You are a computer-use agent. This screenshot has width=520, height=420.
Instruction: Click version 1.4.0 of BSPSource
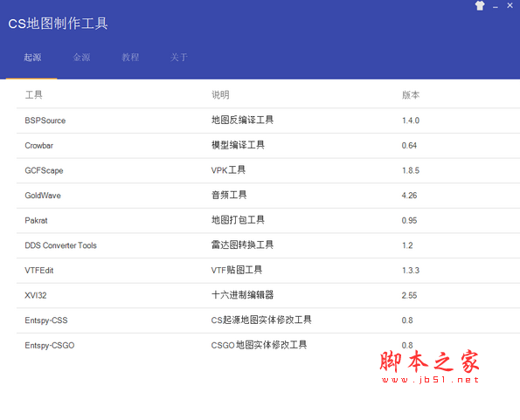(x=411, y=120)
